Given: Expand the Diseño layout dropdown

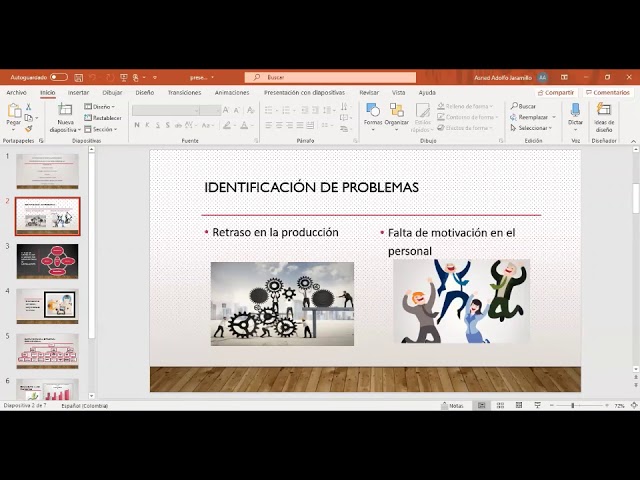Looking at the screenshot, I should tap(101, 106).
